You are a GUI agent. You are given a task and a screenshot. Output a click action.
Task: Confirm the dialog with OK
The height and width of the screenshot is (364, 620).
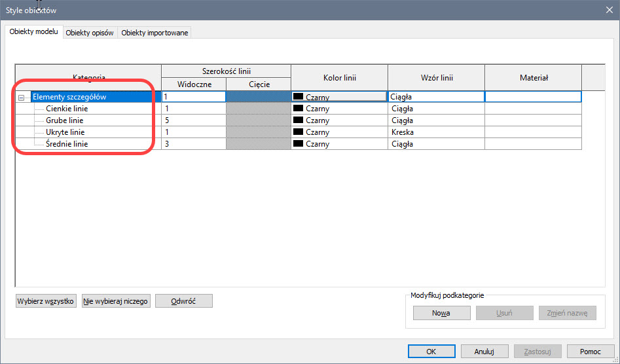coord(431,352)
